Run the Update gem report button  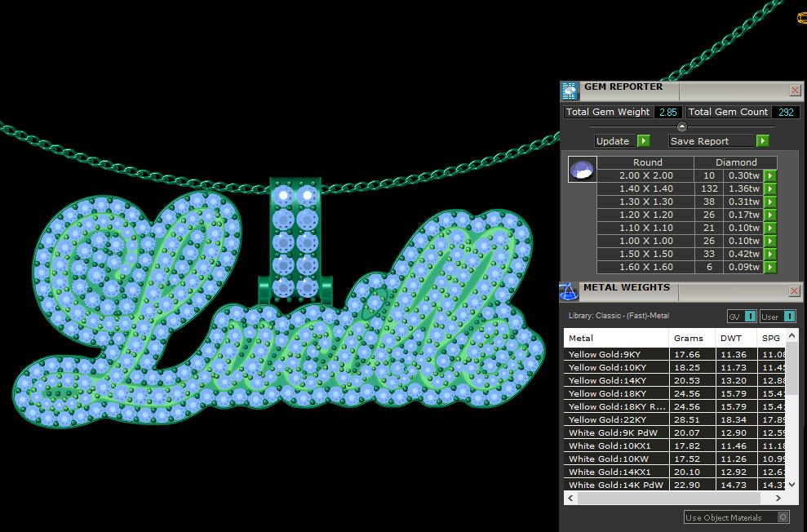click(x=623, y=141)
